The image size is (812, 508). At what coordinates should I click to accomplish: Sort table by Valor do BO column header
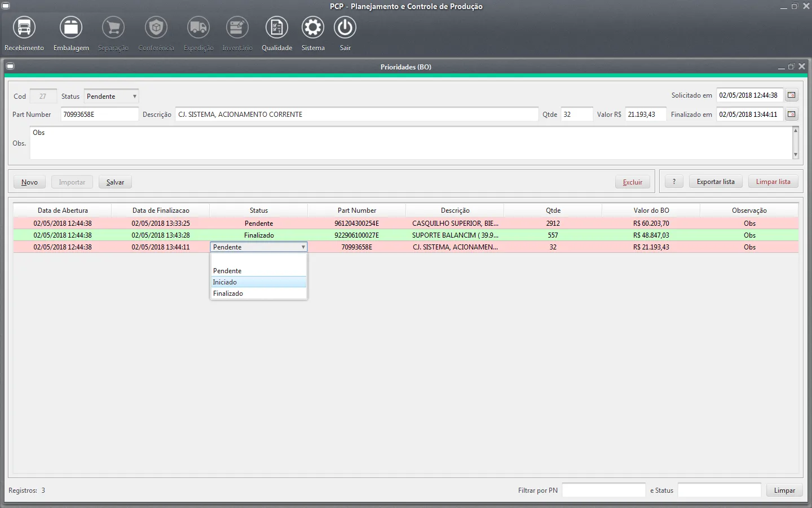click(x=651, y=211)
